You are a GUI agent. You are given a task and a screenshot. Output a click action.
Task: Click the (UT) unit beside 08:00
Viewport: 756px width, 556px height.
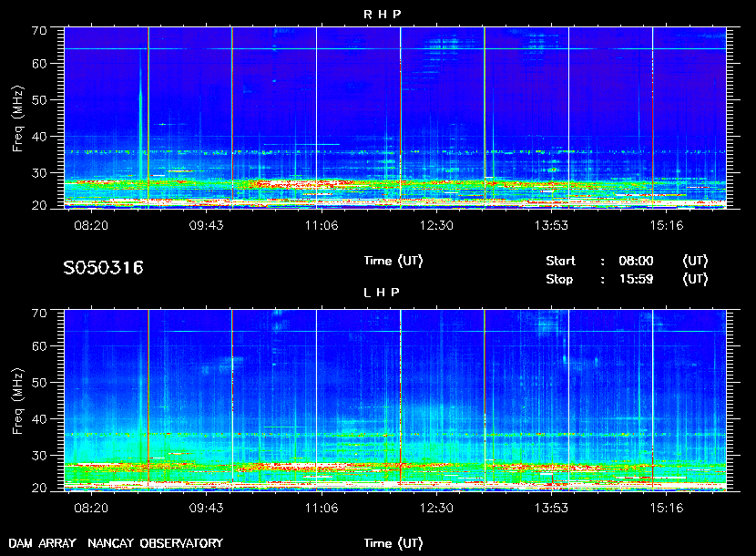[x=695, y=261]
